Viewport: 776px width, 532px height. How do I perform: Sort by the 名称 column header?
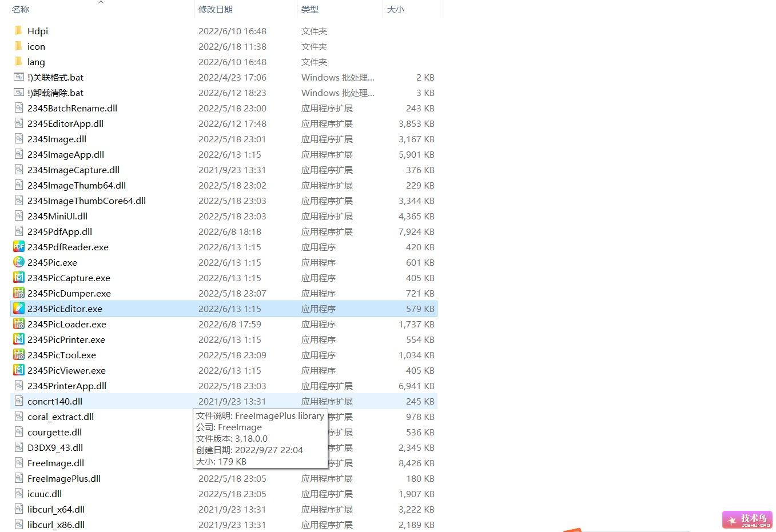tap(21, 10)
